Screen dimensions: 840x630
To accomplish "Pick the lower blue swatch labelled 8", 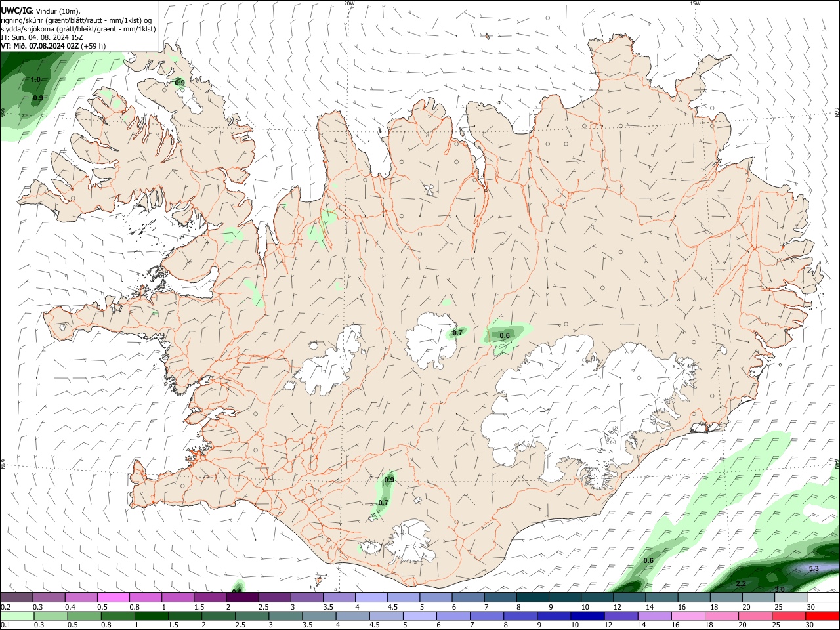I will click(x=520, y=616).
